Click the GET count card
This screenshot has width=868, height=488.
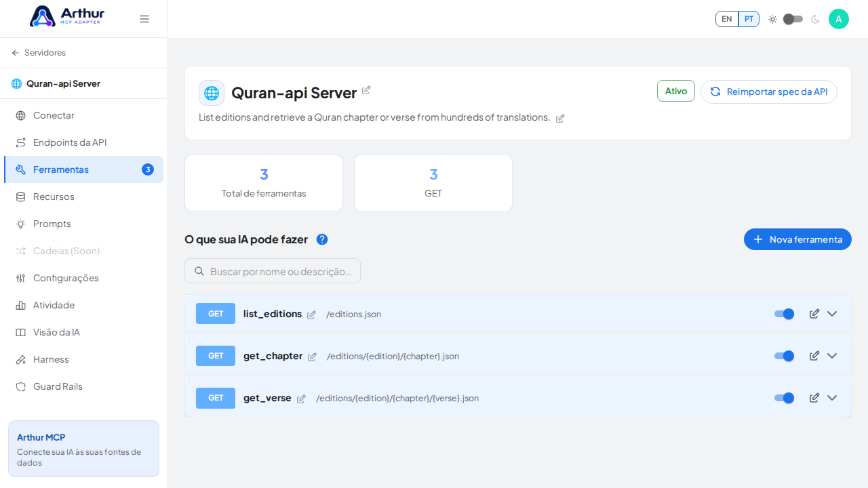433,183
